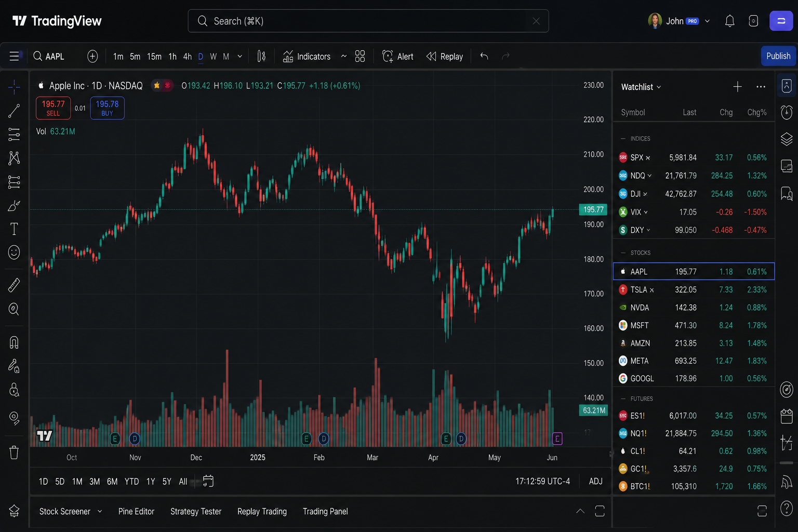Undo the last chart action
Viewport: 798px width, 532px height.
click(x=484, y=56)
